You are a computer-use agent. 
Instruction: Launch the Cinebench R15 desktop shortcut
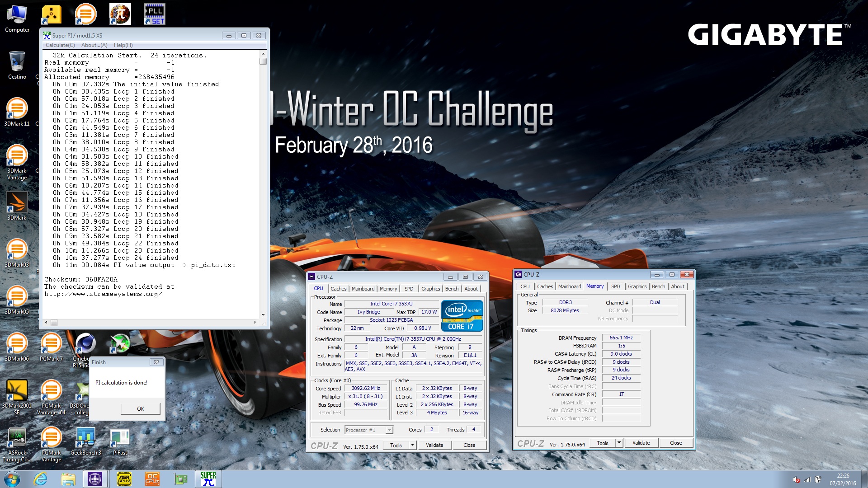[85, 350]
